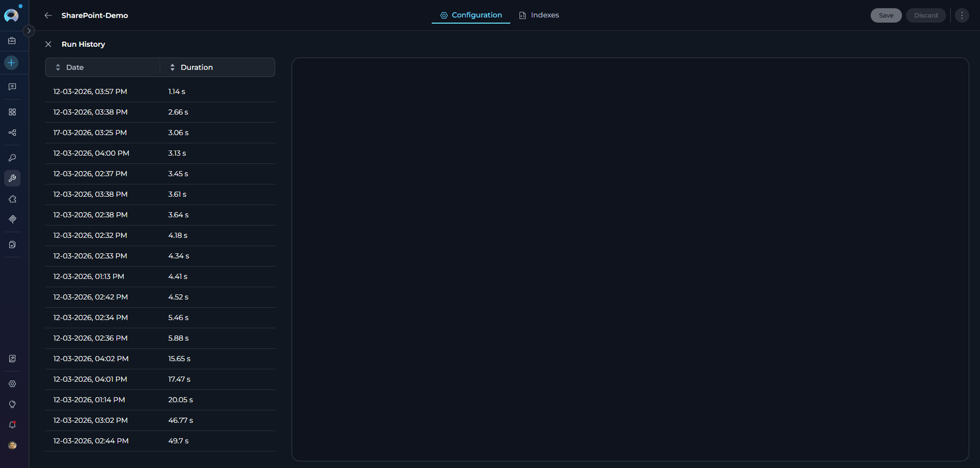The image size is (980, 468).
Task: Select the run dated 12-03-2026, 02:33 PM
Action: tap(160, 256)
